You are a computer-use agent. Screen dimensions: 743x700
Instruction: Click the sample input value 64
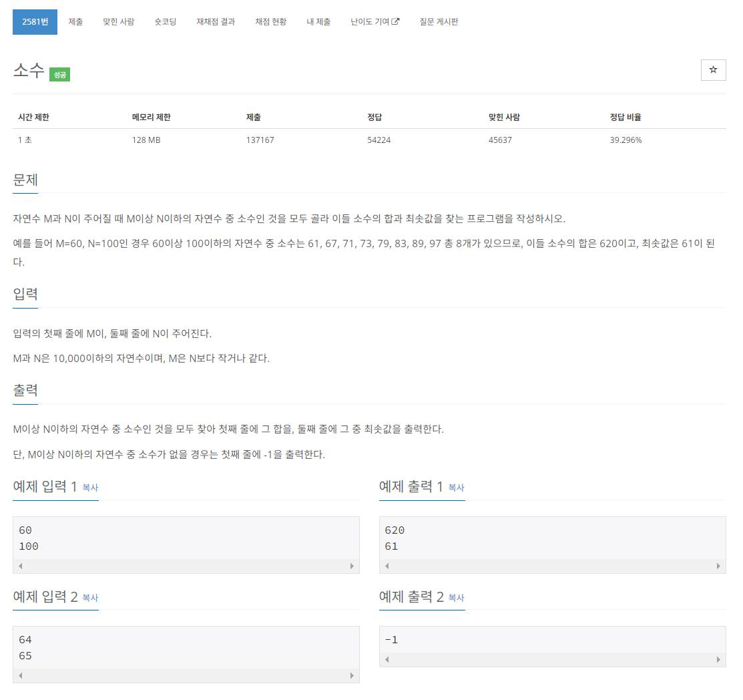tap(25, 640)
